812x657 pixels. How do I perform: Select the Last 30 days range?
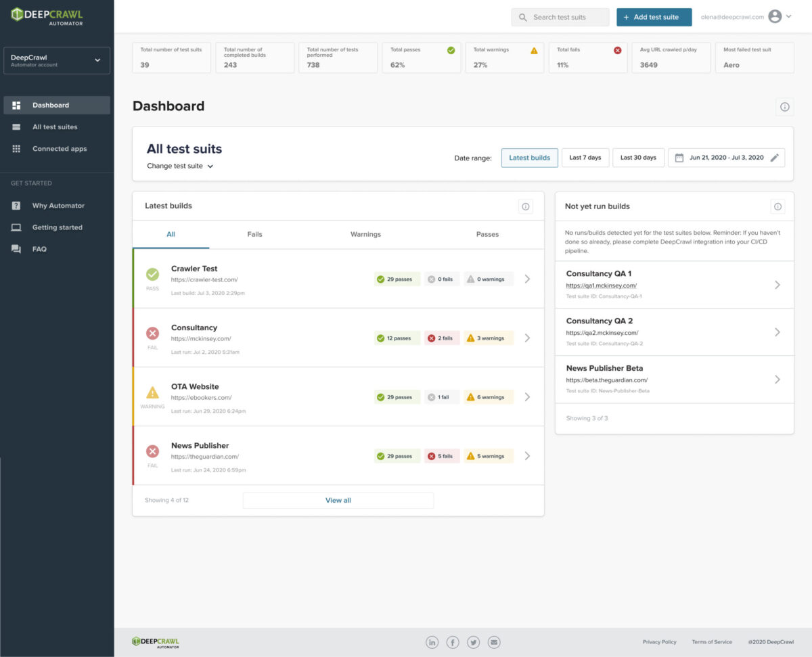pos(639,158)
